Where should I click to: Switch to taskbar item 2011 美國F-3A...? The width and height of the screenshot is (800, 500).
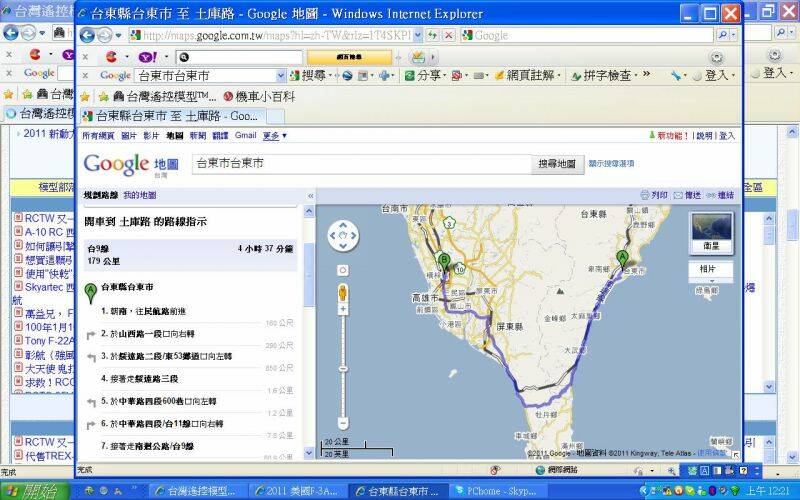[299, 491]
